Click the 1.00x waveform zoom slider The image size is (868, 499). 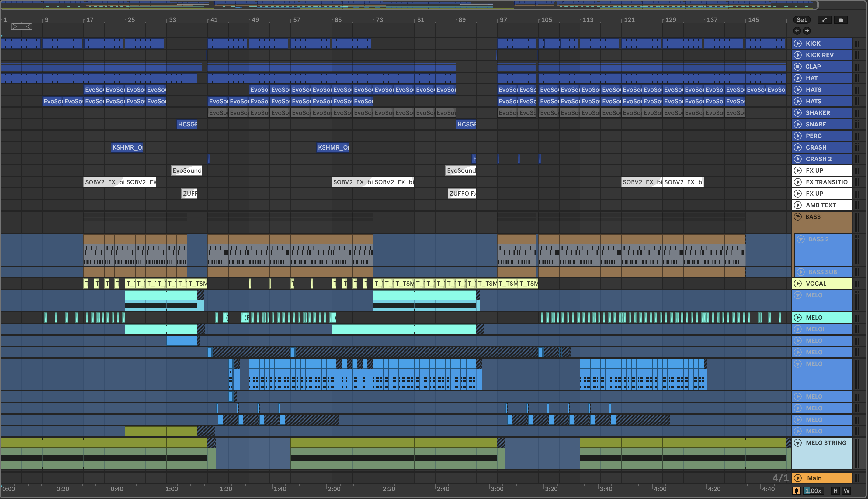click(813, 491)
